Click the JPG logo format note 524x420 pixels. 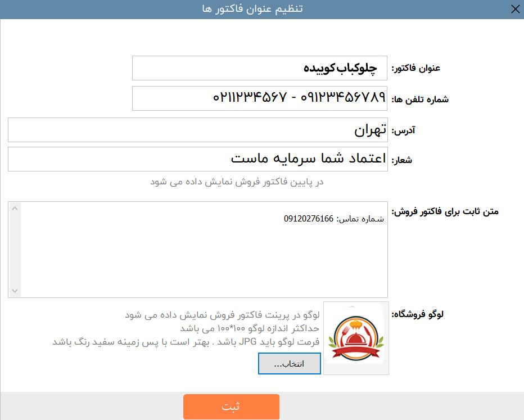pos(186,342)
